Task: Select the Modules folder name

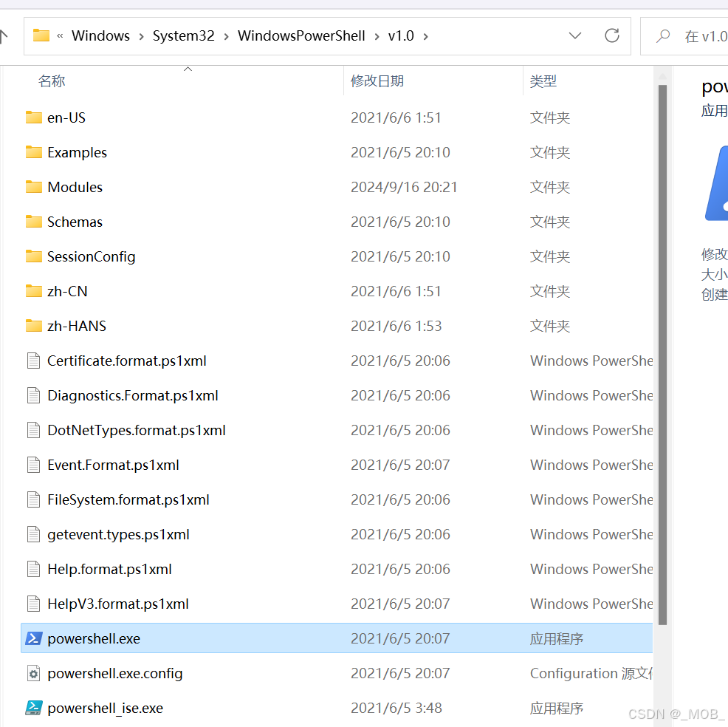Action: (75, 187)
